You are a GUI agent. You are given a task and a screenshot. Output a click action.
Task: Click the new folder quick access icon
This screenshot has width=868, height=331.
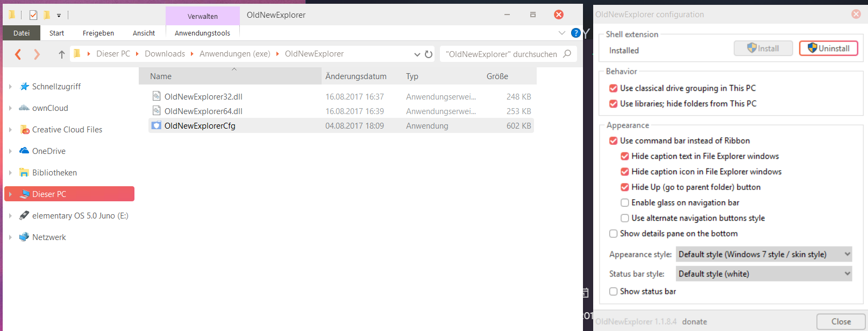pyautogui.click(x=47, y=15)
